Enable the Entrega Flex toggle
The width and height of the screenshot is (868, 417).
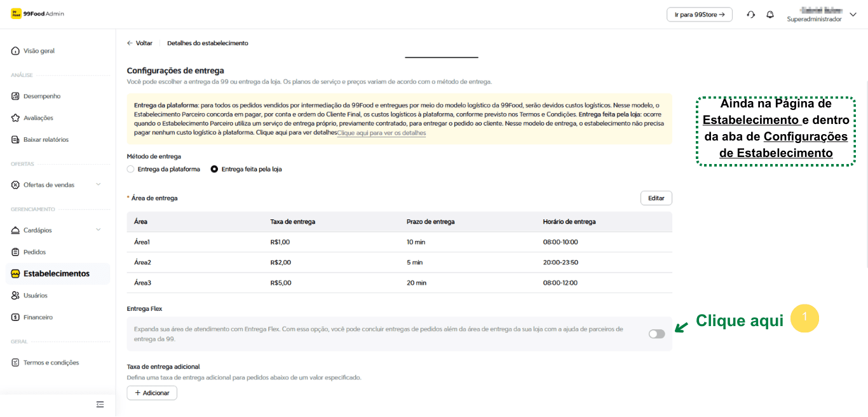point(656,334)
